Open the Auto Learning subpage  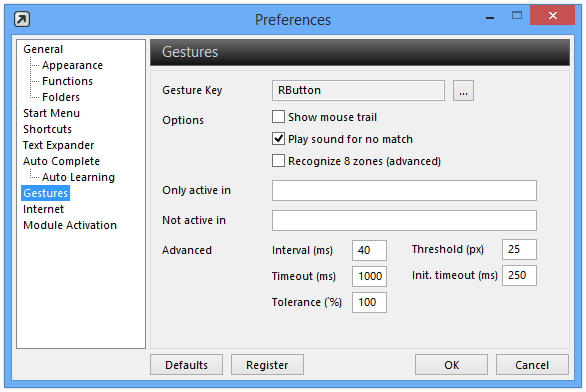[78, 177]
